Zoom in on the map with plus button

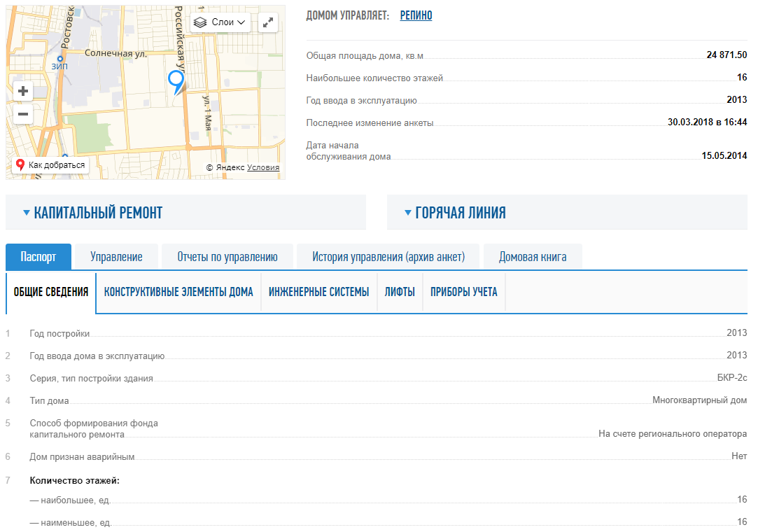click(x=23, y=91)
